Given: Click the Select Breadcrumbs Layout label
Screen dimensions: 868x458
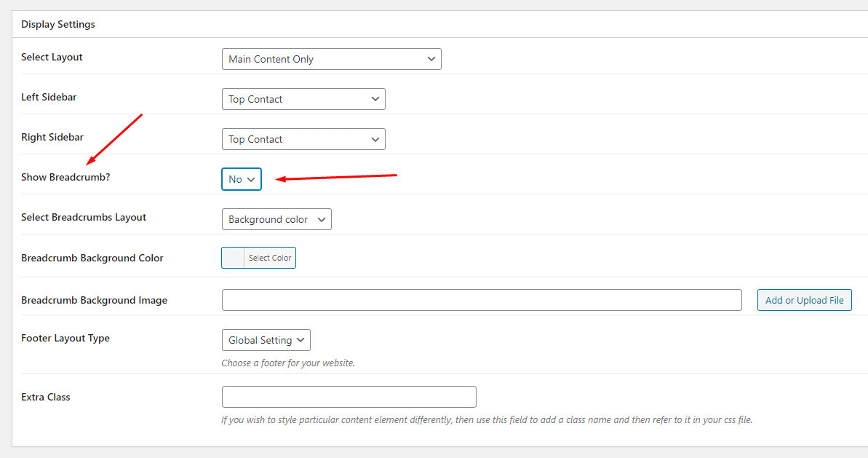Looking at the screenshot, I should pyautogui.click(x=84, y=217).
